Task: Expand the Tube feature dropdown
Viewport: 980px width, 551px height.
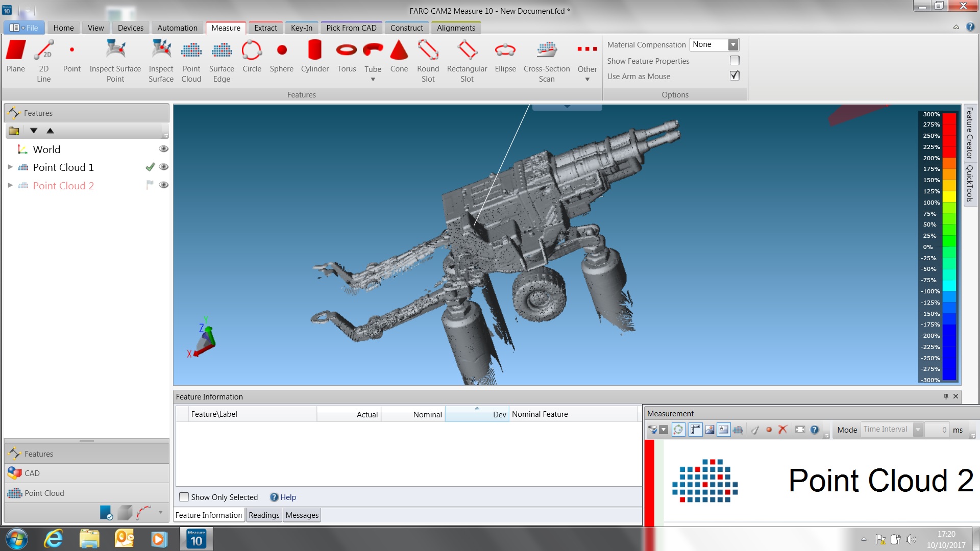Action: click(x=373, y=80)
